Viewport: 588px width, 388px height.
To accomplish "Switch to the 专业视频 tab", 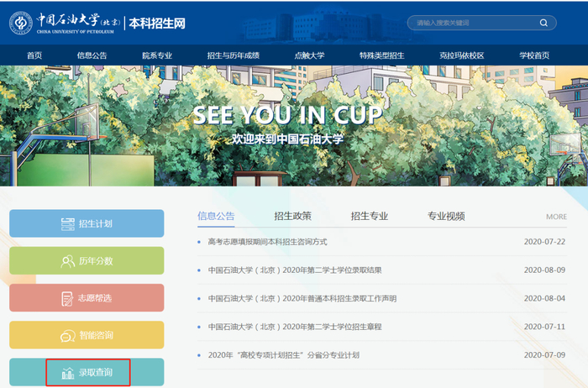I will tap(446, 216).
